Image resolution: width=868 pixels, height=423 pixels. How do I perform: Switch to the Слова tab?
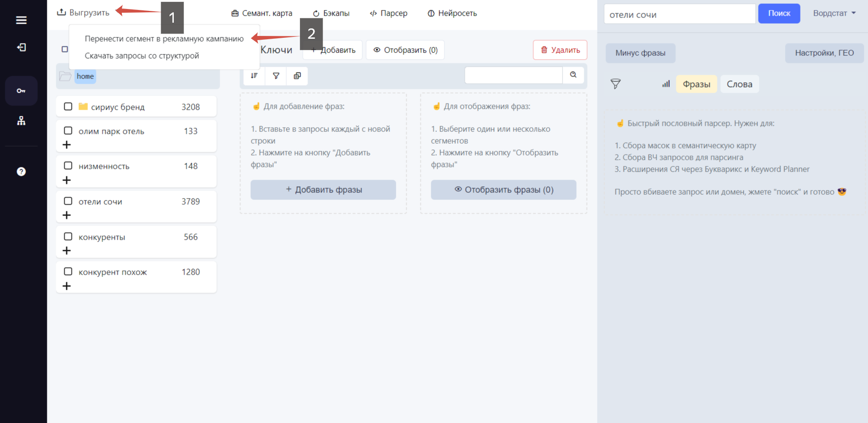740,84
